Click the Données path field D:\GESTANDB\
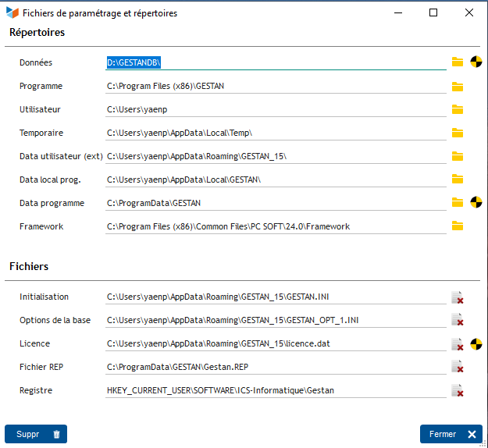The height and width of the screenshot is (448, 488). click(276, 62)
